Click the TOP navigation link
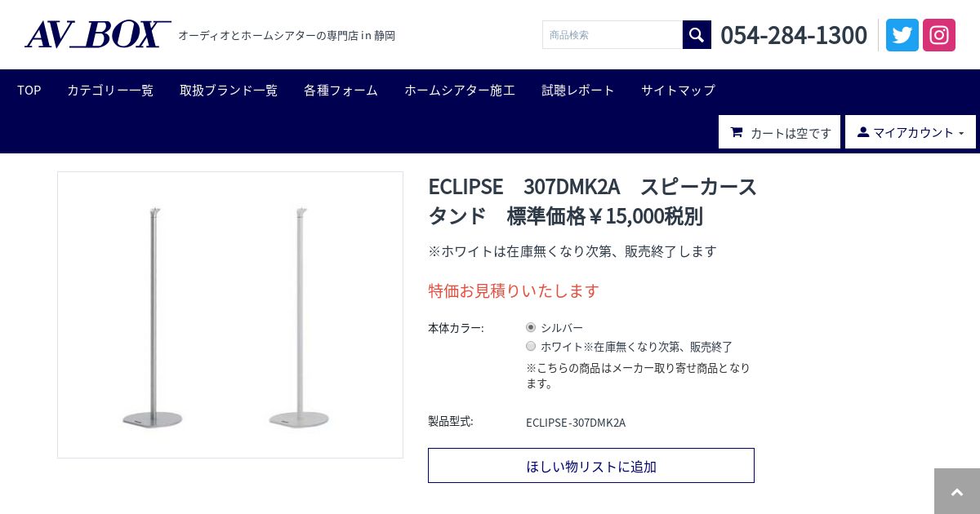The height and width of the screenshot is (514, 980). point(29,90)
